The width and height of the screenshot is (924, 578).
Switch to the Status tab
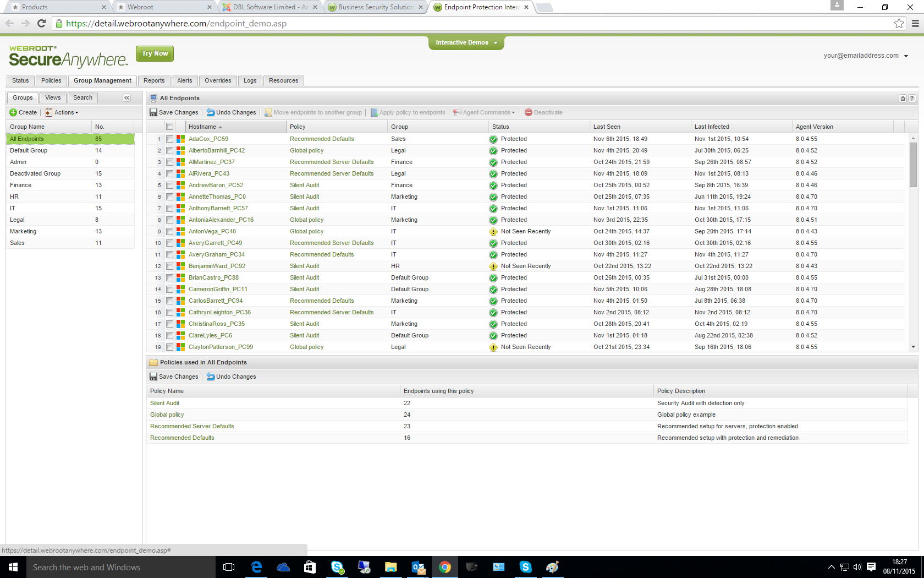click(20, 80)
